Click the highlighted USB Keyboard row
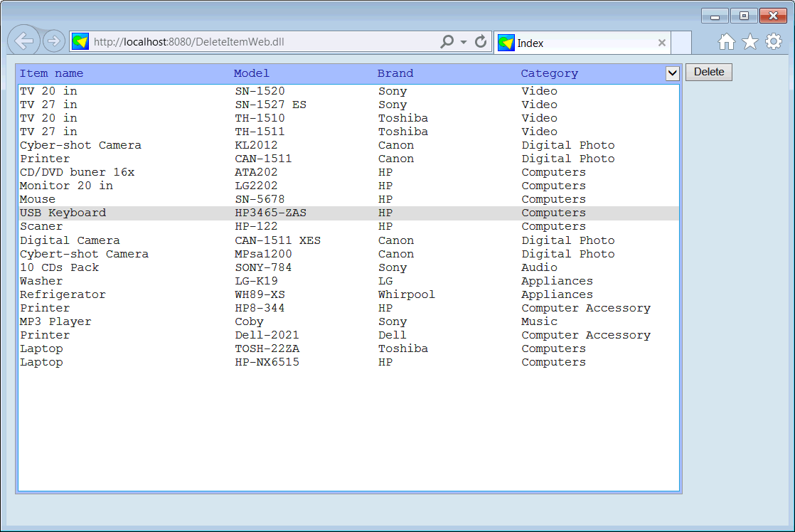795x532 pixels. click(349, 213)
